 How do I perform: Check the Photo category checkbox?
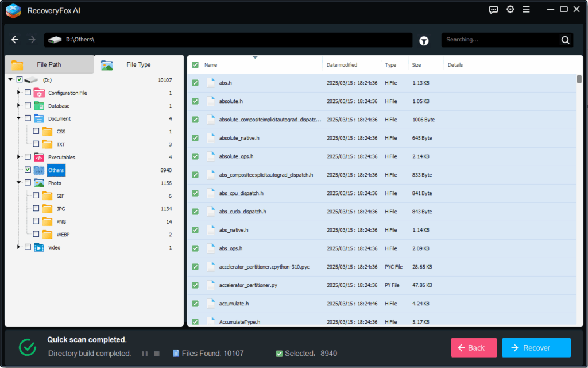click(28, 182)
